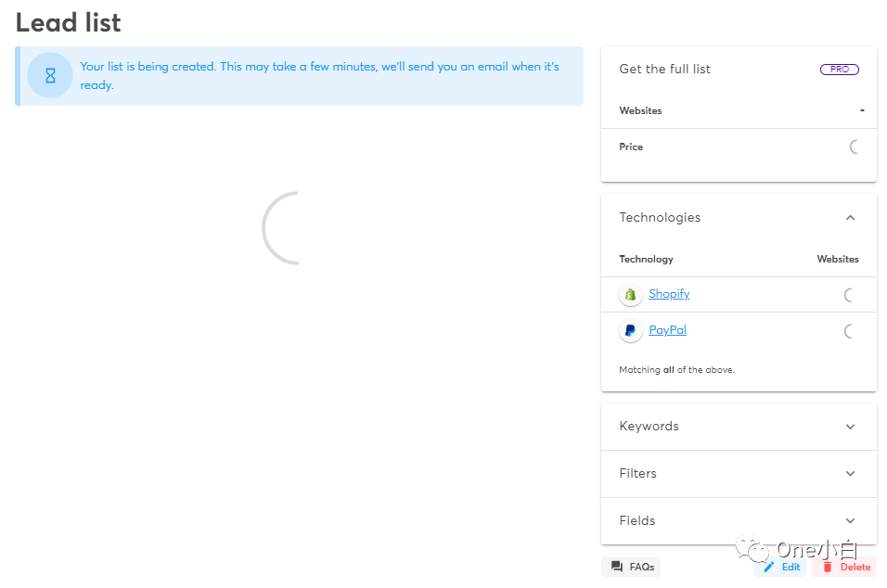Image resolution: width=887 pixels, height=588 pixels.
Task: Click the Technology column header
Action: pos(646,260)
